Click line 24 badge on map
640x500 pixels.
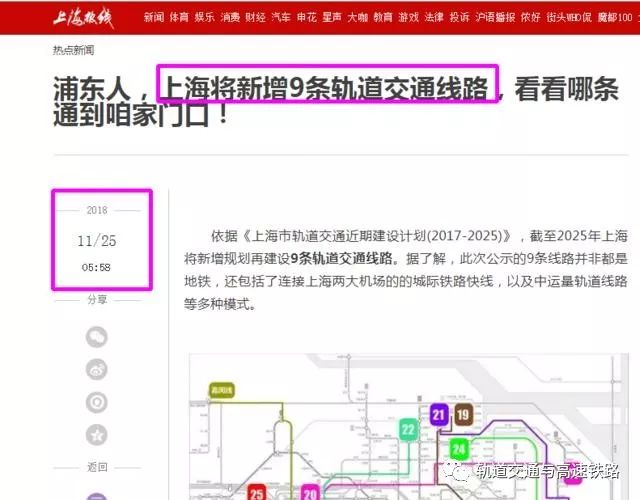coord(459,449)
